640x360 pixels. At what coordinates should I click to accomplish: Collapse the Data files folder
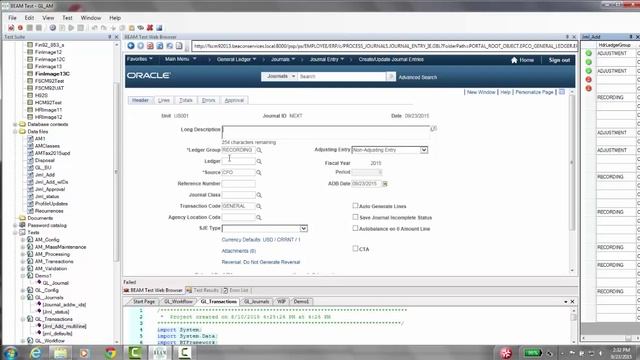click(x=15, y=132)
